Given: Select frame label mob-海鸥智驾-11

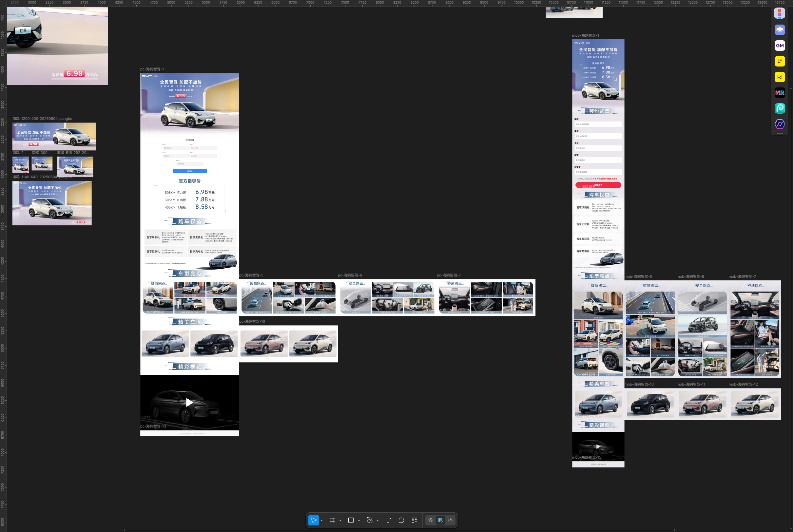Looking at the screenshot, I should coord(691,384).
